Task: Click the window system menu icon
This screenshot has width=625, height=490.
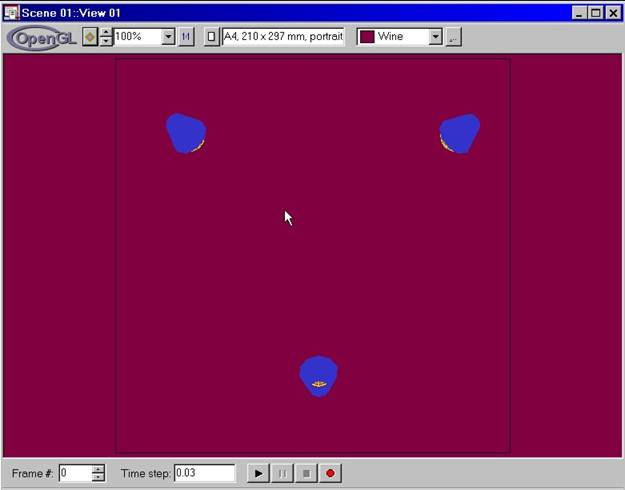Action: [12, 13]
